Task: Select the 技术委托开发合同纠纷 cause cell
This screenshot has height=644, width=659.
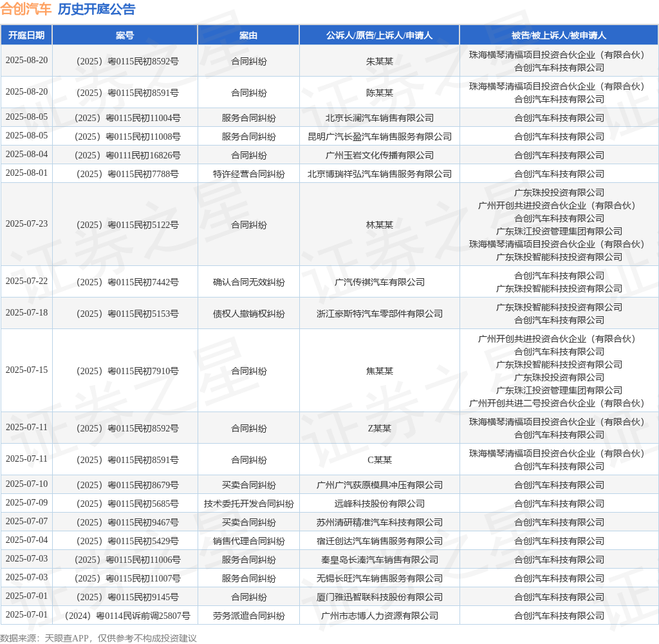Action: pyautogui.click(x=249, y=504)
